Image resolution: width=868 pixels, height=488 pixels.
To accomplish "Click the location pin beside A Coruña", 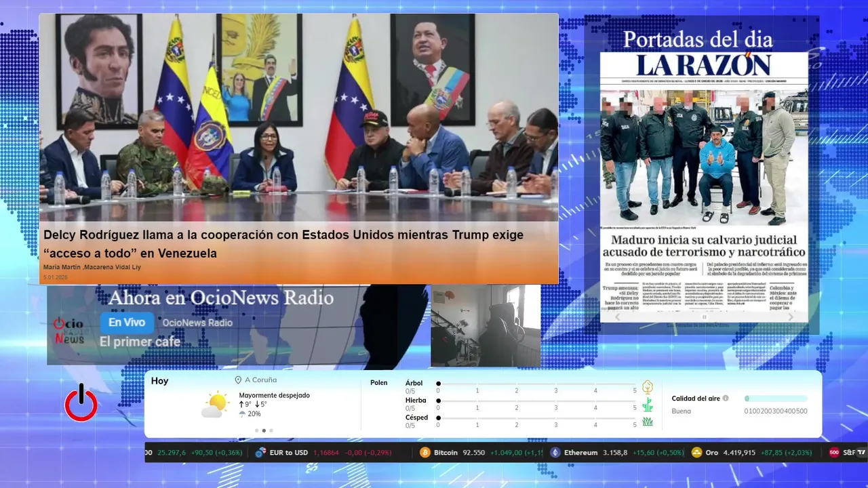I will point(238,380).
